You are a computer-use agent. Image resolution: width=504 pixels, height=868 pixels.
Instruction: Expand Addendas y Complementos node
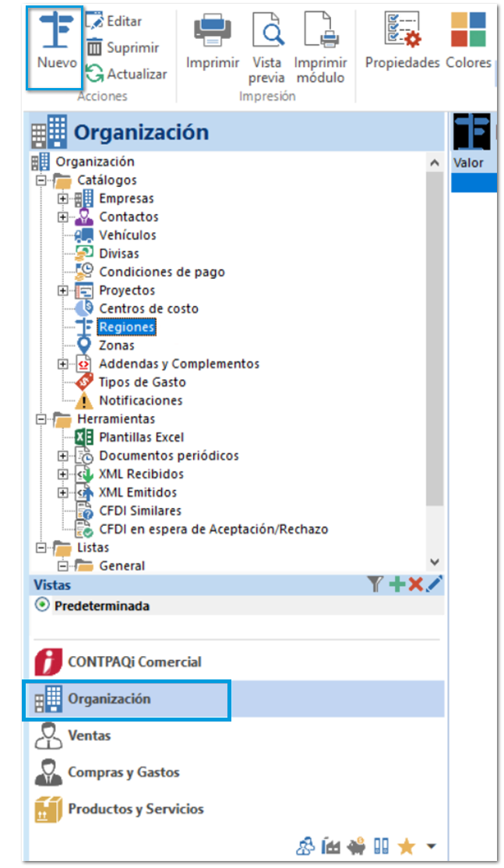(63, 364)
